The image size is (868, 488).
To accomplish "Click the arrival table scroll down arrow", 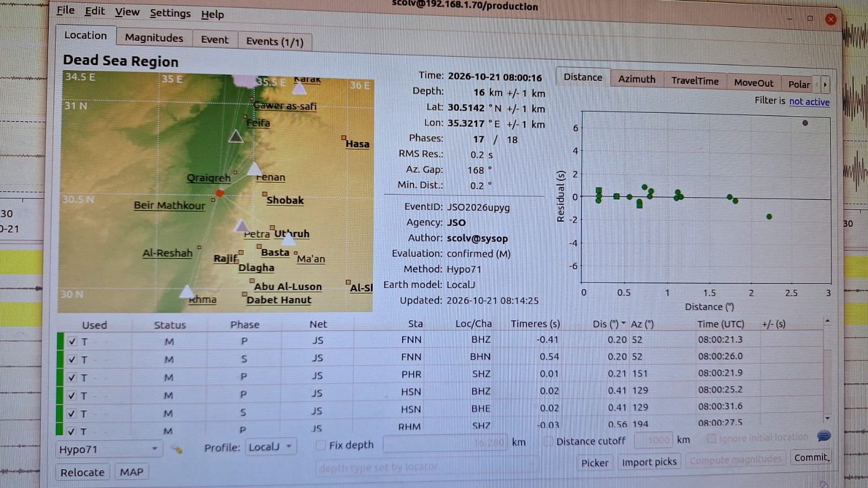I will point(827,418).
